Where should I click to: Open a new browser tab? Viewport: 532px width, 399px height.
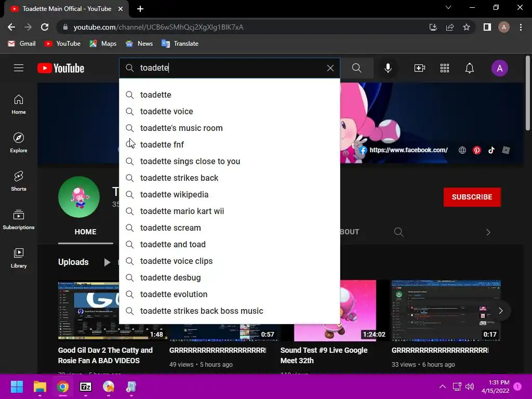pos(140,9)
